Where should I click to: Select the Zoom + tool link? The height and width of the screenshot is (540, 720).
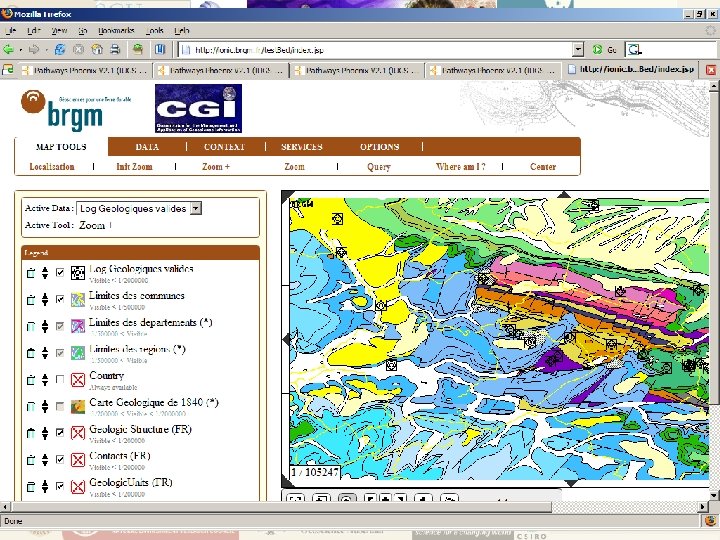coord(216,167)
